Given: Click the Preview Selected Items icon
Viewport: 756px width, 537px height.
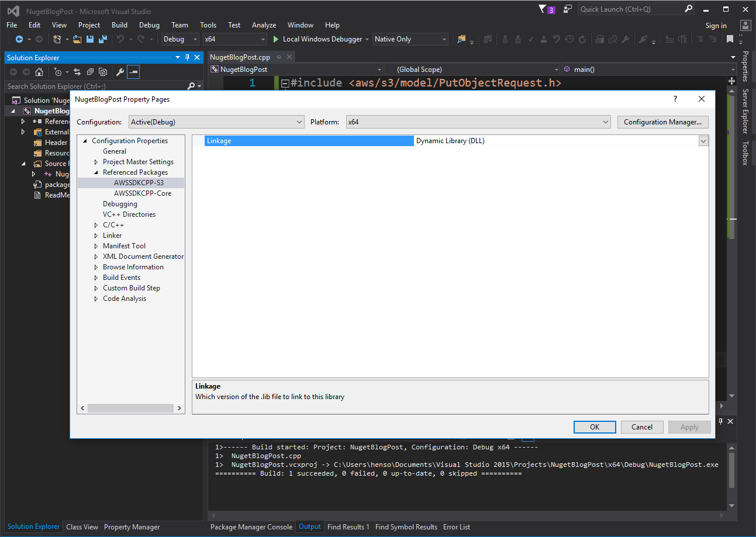Looking at the screenshot, I should 133,72.
